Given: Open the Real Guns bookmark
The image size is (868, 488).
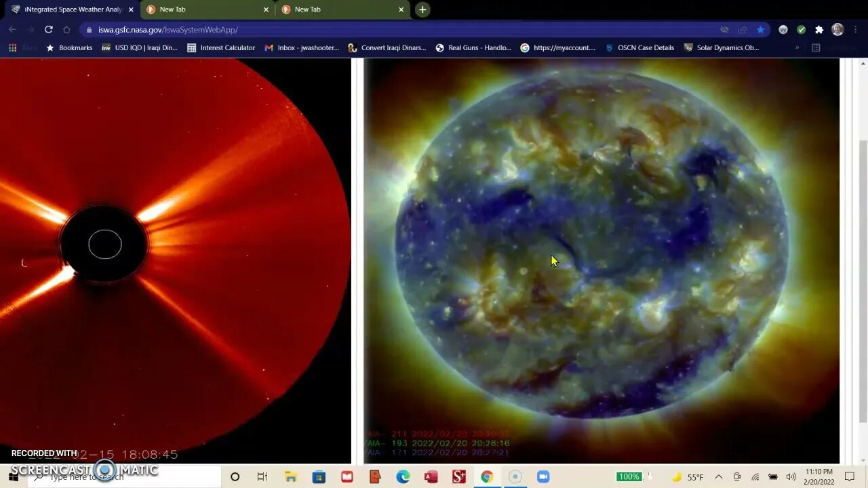Looking at the screenshot, I should click(x=473, y=47).
